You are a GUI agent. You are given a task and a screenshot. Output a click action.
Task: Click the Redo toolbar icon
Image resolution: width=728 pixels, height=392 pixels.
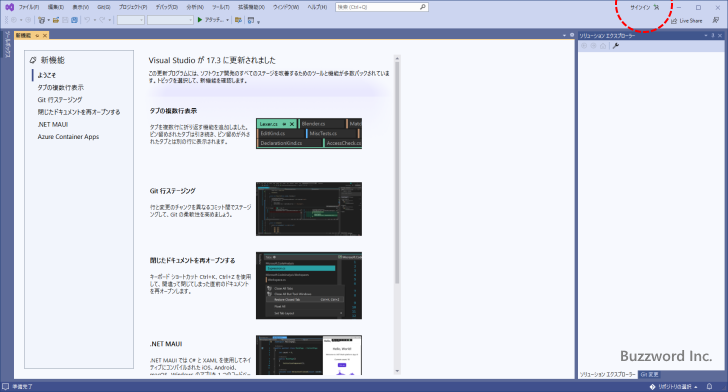coord(102,20)
